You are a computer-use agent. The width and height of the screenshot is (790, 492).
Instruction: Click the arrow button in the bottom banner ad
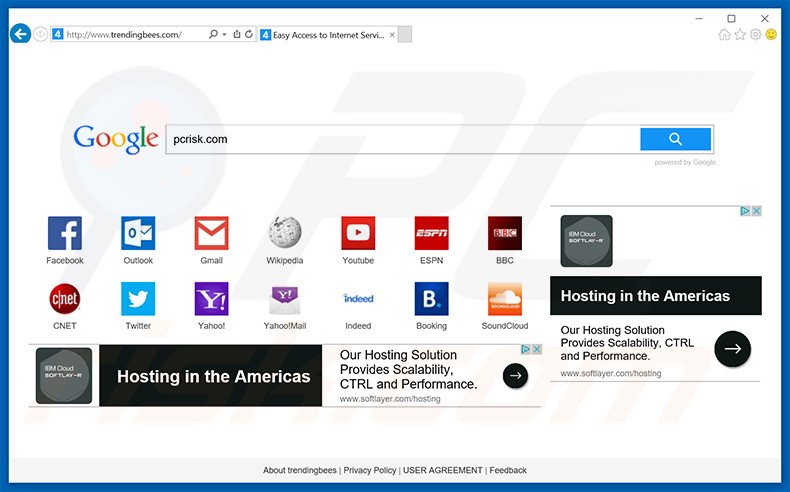515,376
